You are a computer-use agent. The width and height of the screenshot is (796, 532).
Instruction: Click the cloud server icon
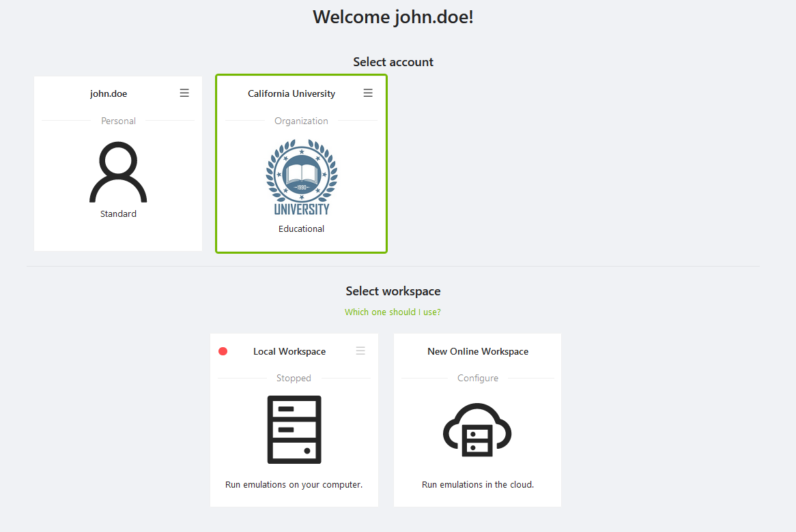[x=477, y=432]
